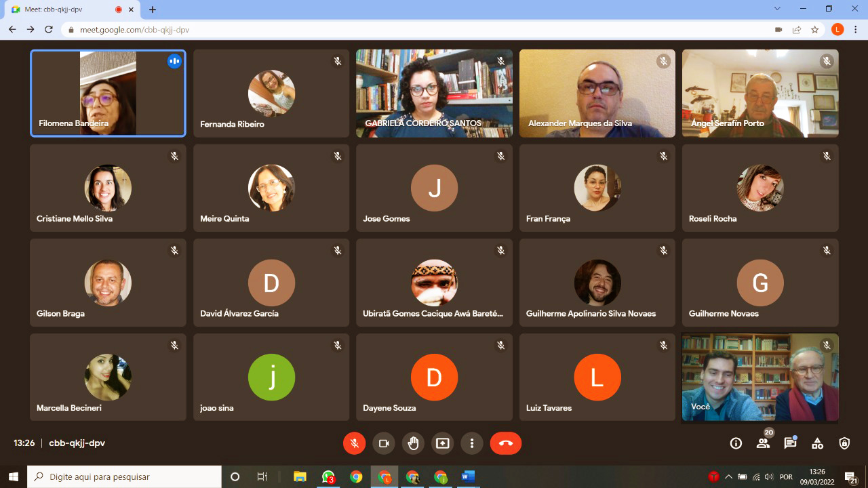
Task: Open meeting details info icon
Action: point(736,443)
